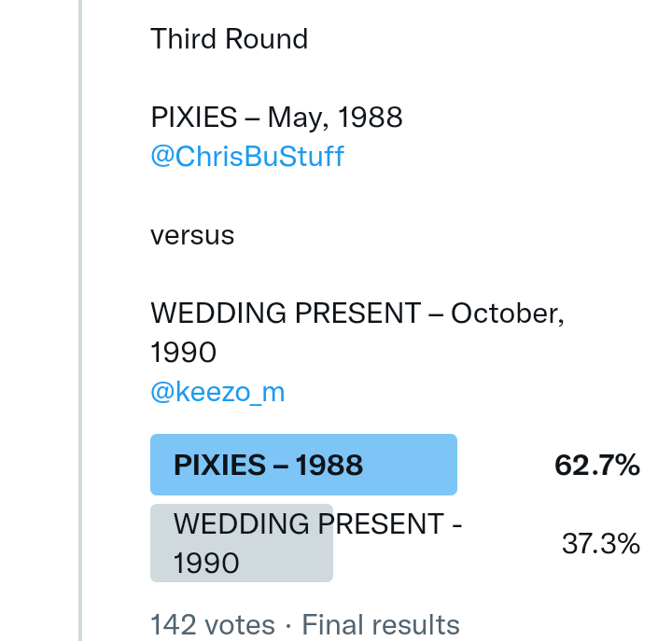This screenshot has height=641, width=672.
Task: Click the 1990 text above @keezo_m
Action: (184, 353)
